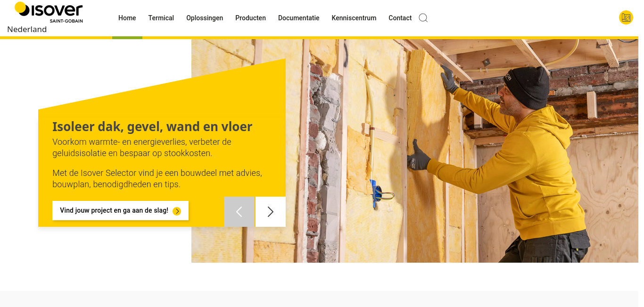Click the Nederland country label
Viewport: 644px width, 307px height.
[27, 29]
